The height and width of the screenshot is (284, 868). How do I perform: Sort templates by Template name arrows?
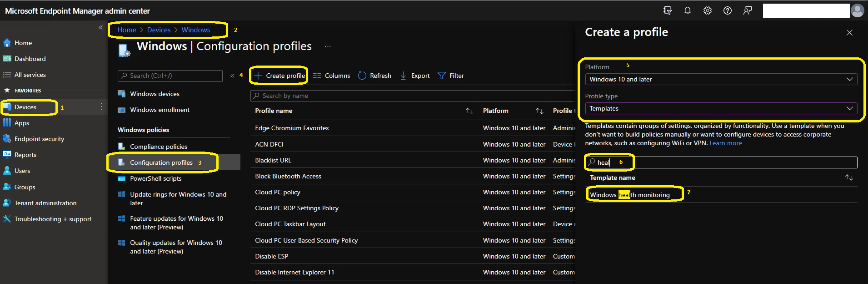tap(849, 177)
